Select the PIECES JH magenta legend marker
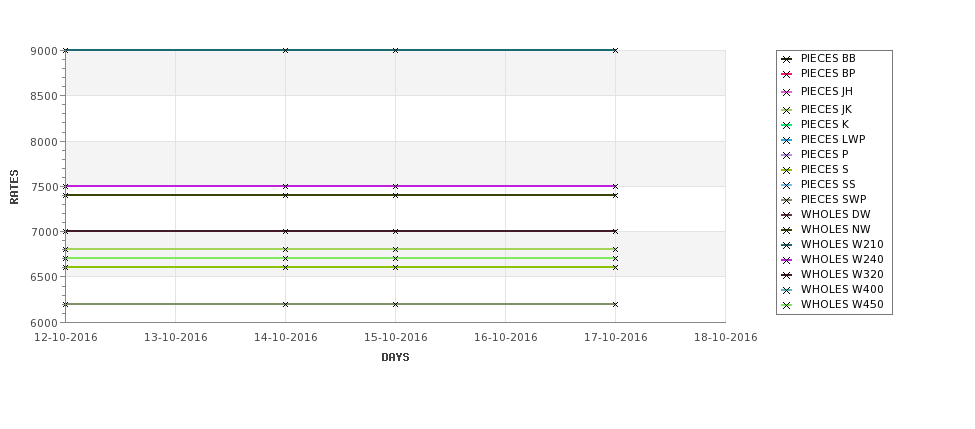 pyautogui.click(x=786, y=92)
